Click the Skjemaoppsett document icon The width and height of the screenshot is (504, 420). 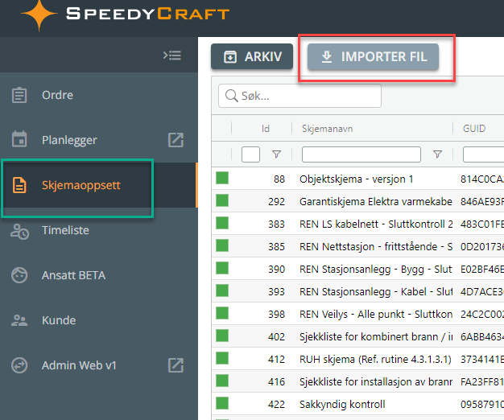(19, 185)
